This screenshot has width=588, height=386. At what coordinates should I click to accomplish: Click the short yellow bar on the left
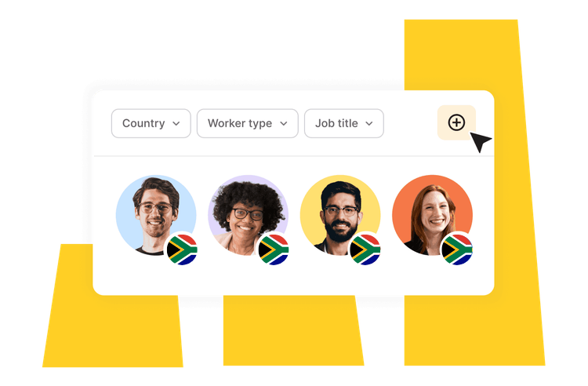click(x=112, y=330)
